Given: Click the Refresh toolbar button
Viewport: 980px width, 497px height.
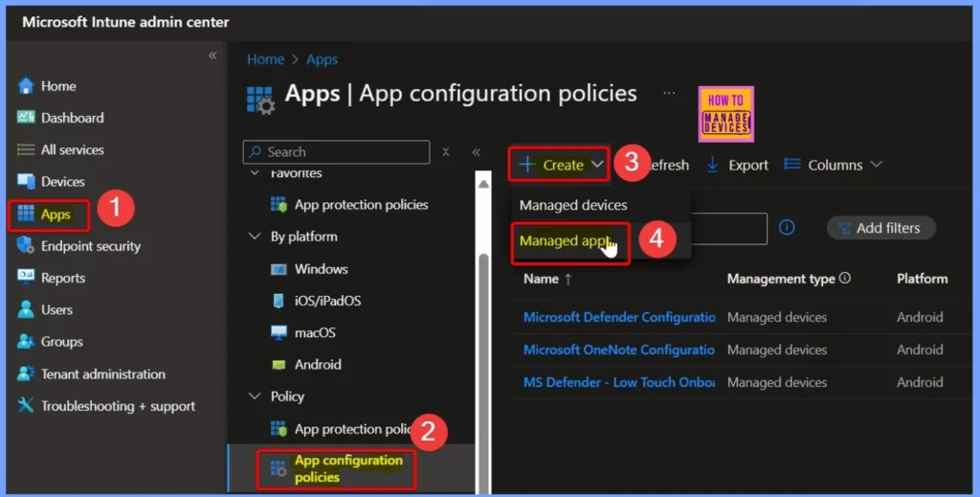Looking at the screenshot, I should coord(669,165).
